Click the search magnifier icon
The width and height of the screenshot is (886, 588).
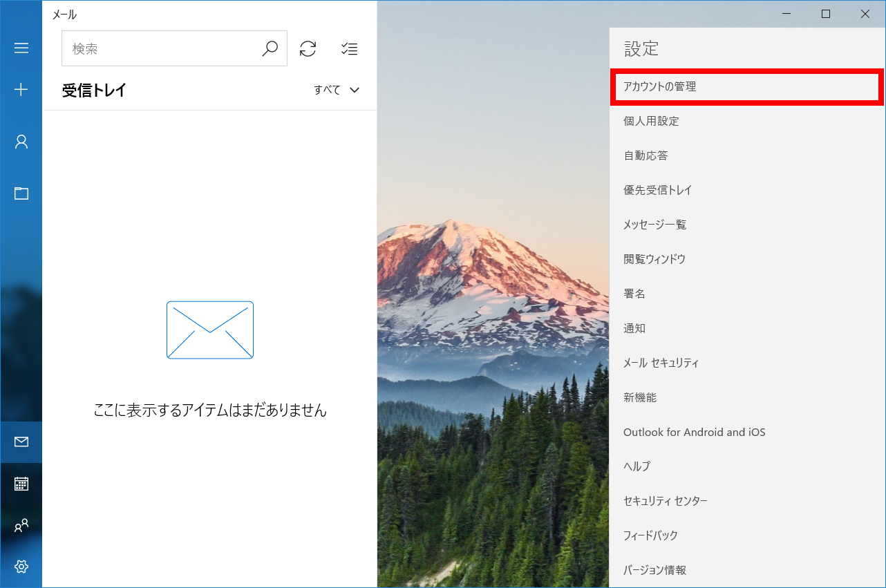(x=270, y=48)
